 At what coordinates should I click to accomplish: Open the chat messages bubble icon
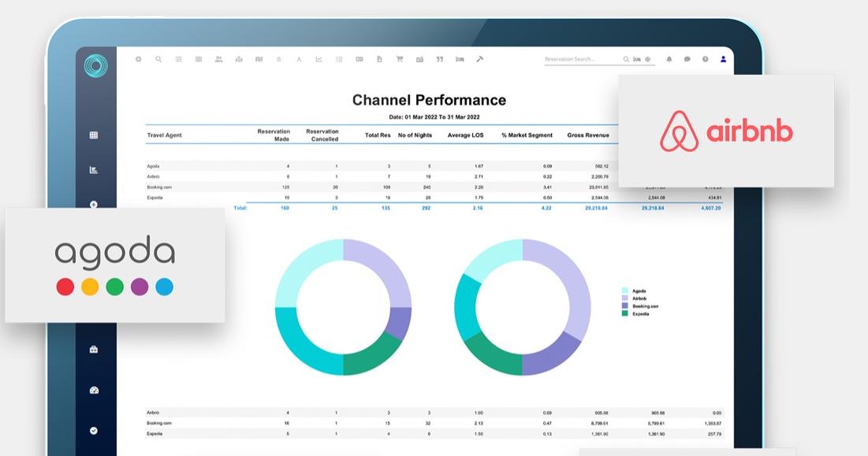click(x=687, y=59)
